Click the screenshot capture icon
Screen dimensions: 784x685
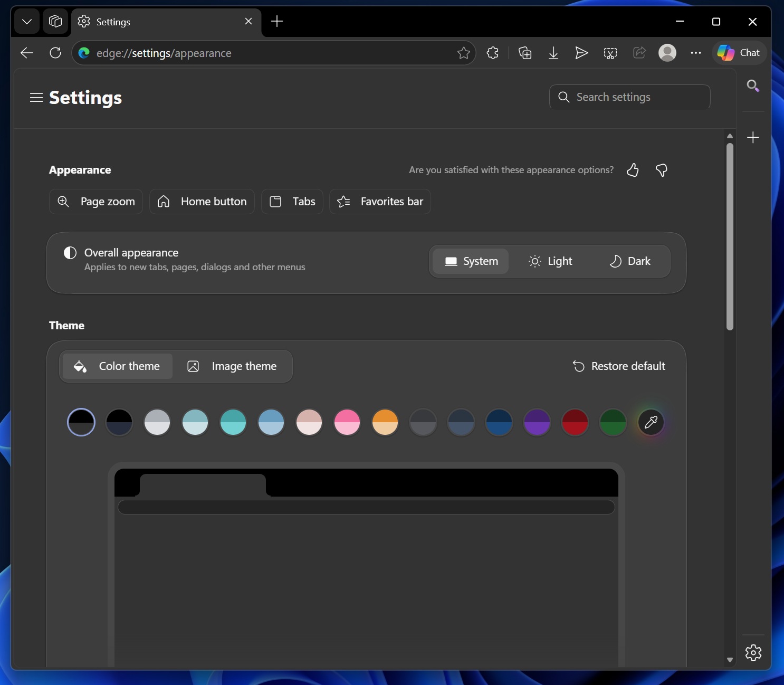pos(610,53)
